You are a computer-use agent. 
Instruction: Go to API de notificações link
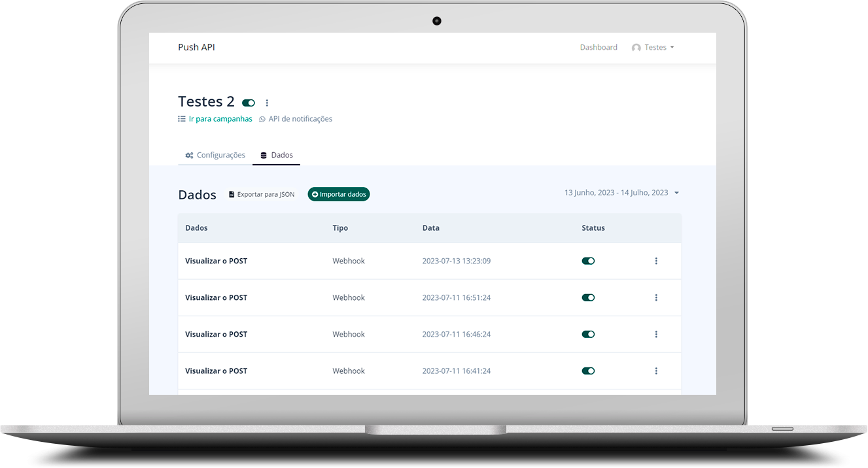[300, 119]
